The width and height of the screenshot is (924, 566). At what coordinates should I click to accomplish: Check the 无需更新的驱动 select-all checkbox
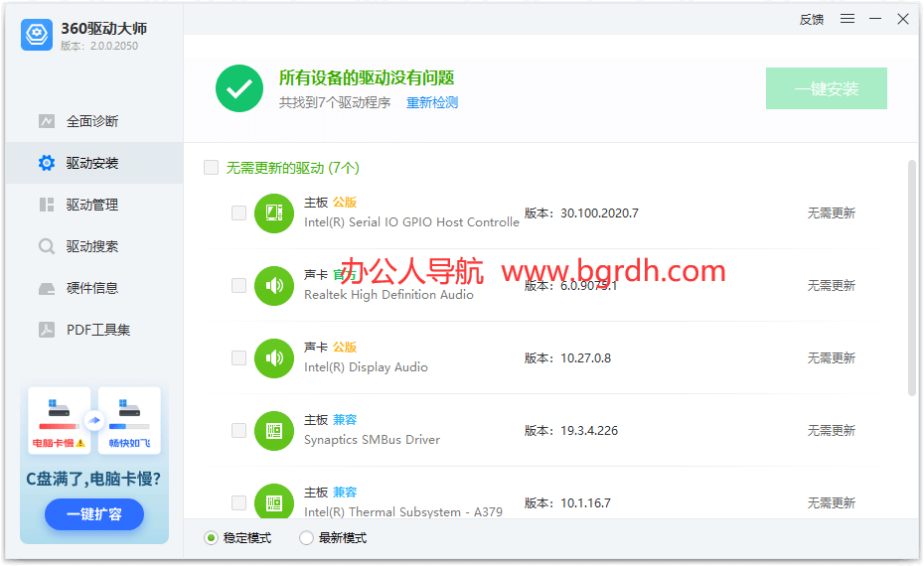(x=211, y=168)
